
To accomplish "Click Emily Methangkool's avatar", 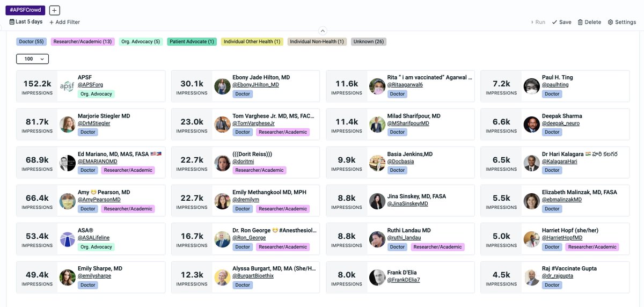I will (222, 201).
